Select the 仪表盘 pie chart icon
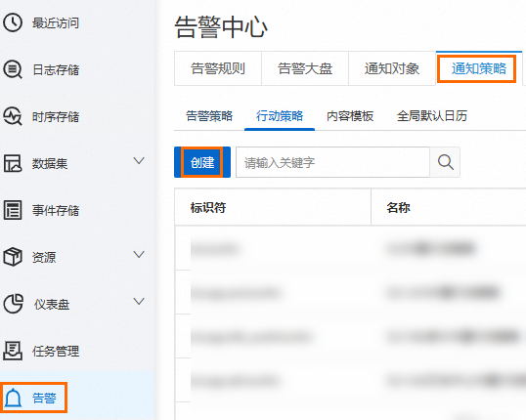Viewport: 526px width, 420px height. click(x=14, y=304)
